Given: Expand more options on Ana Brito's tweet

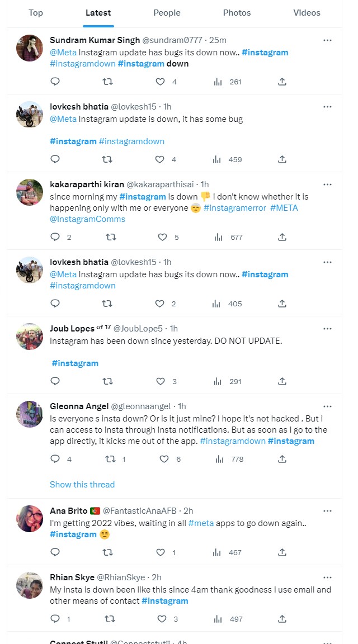Looking at the screenshot, I should (x=328, y=511).
